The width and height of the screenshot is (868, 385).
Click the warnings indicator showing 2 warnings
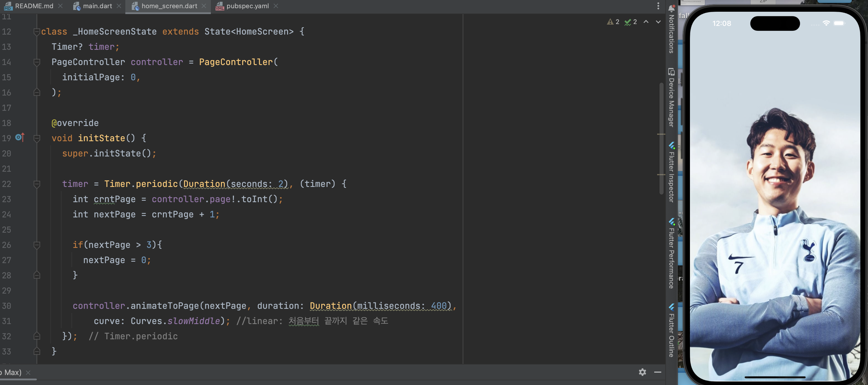pyautogui.click(x=613, y=22)
